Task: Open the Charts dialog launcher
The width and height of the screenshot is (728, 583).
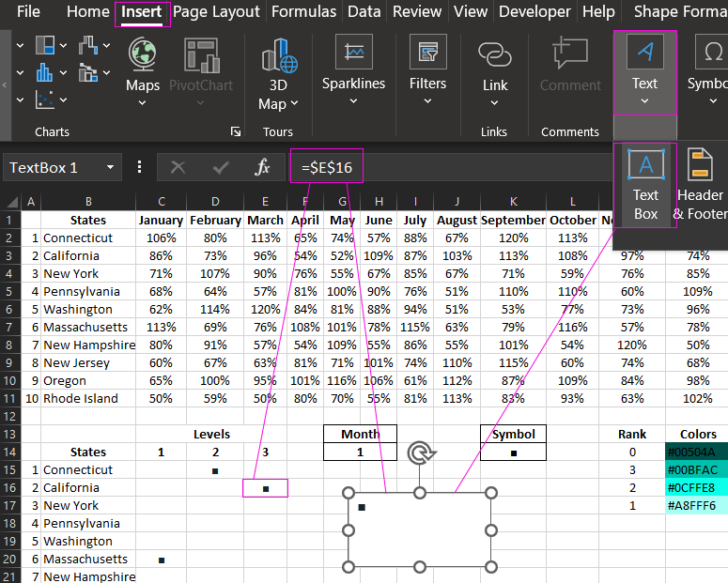Action: pyautogui.click(x=236, y=131)
